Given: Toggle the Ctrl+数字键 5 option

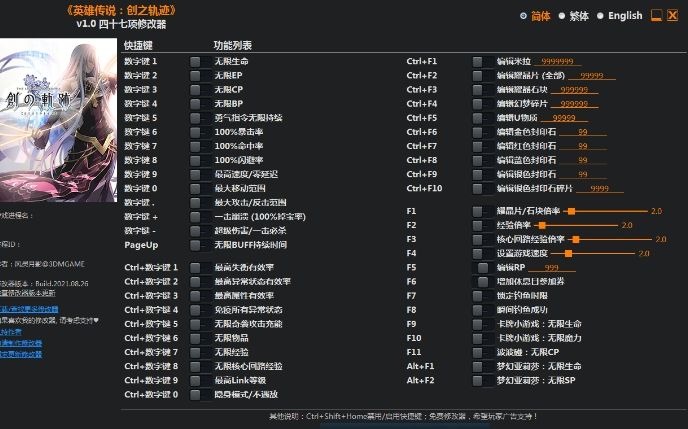Looking at the screenshot, I should [200, 324].
